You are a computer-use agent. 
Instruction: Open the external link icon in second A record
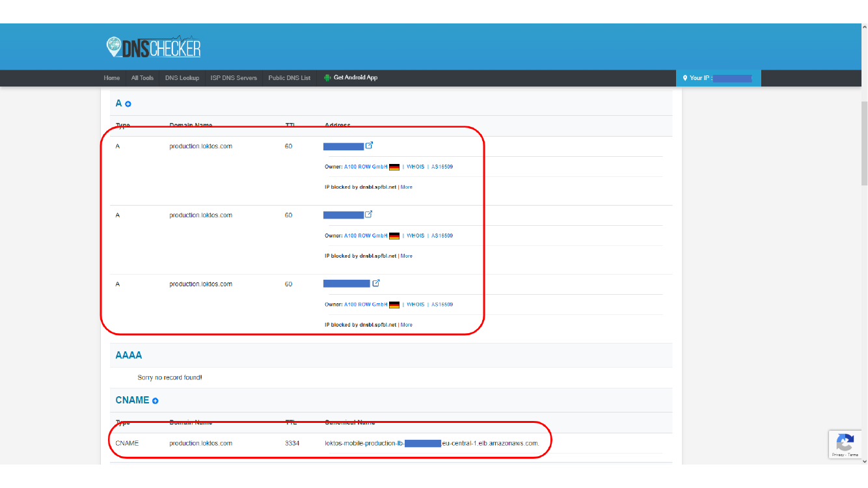pos(370,215)
